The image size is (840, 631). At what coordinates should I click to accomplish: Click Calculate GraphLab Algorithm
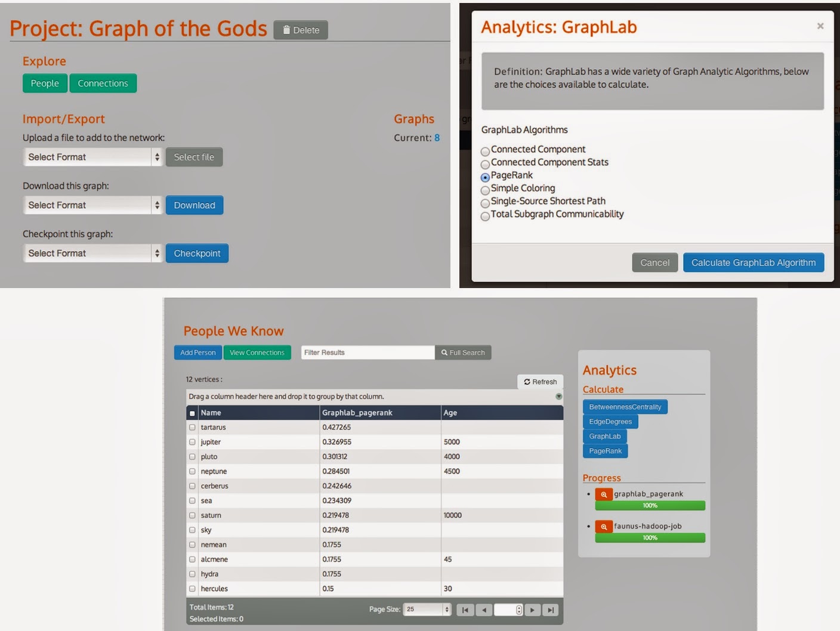tap(753, 262)
